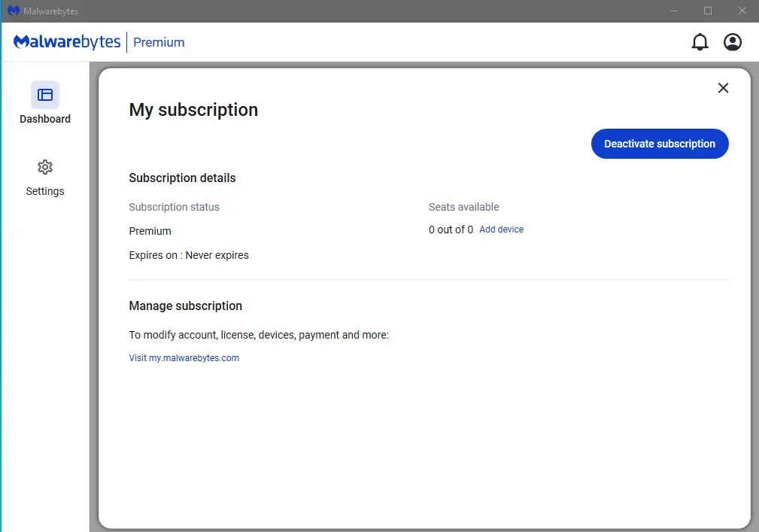Follow the Add device link
Viewport: 759px width, 532px height.
pos(501,230)
